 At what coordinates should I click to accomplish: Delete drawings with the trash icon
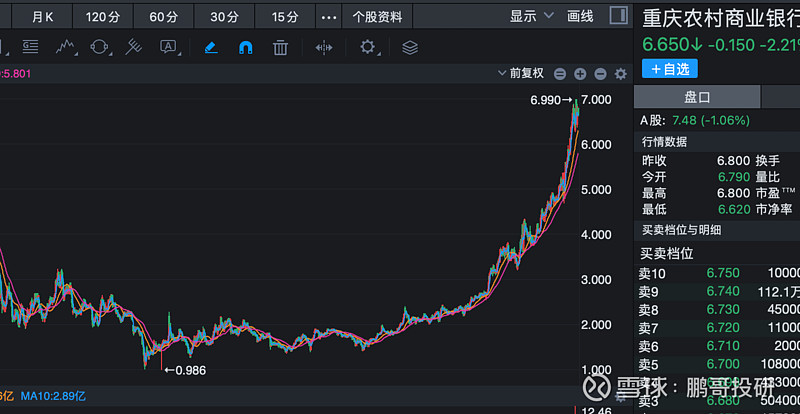coord(280,48)
